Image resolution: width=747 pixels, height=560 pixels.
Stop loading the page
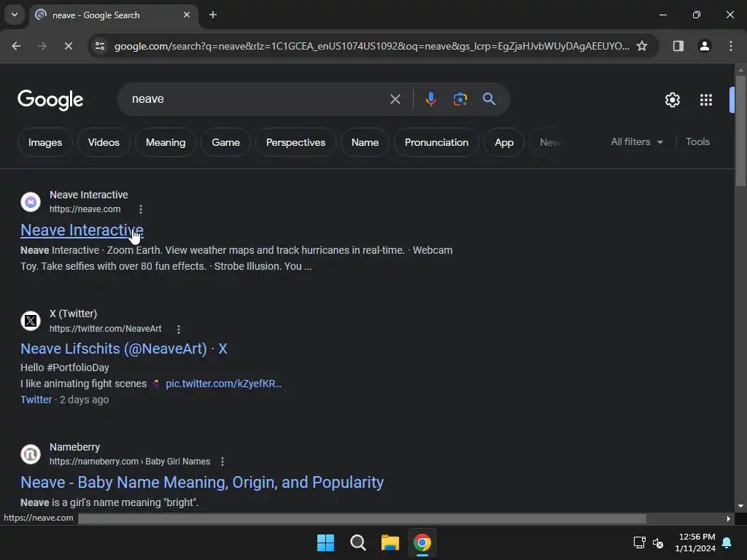point(68,46)
